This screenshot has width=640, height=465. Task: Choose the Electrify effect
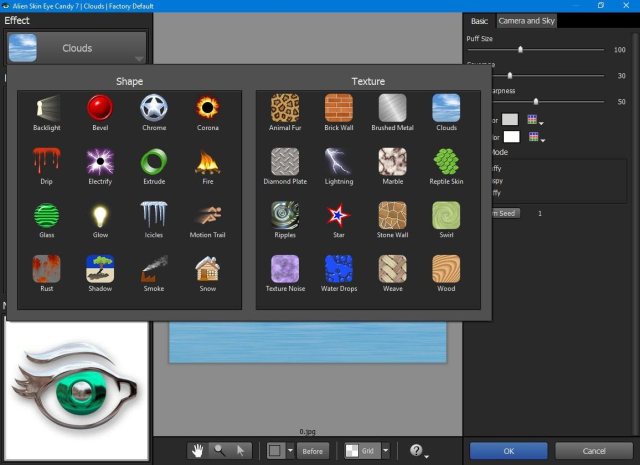(100, 162)
